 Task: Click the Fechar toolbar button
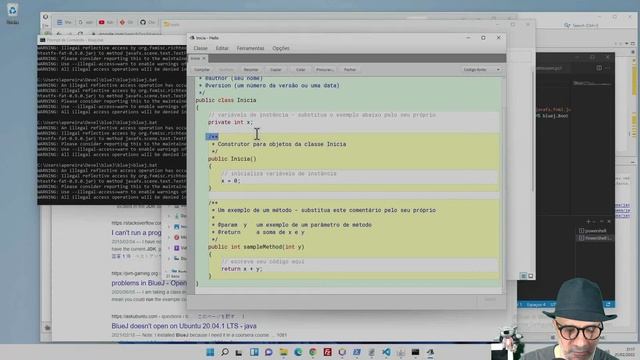coord(350,70)
